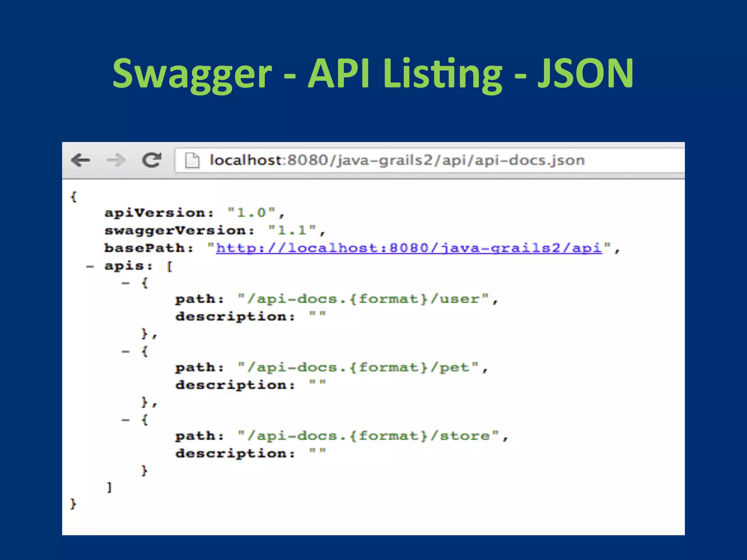Image resolution: width=747 pixels, height=560 pixels.
Task: Click the swaggerVersion key
Action: click(x=179, y=230)
